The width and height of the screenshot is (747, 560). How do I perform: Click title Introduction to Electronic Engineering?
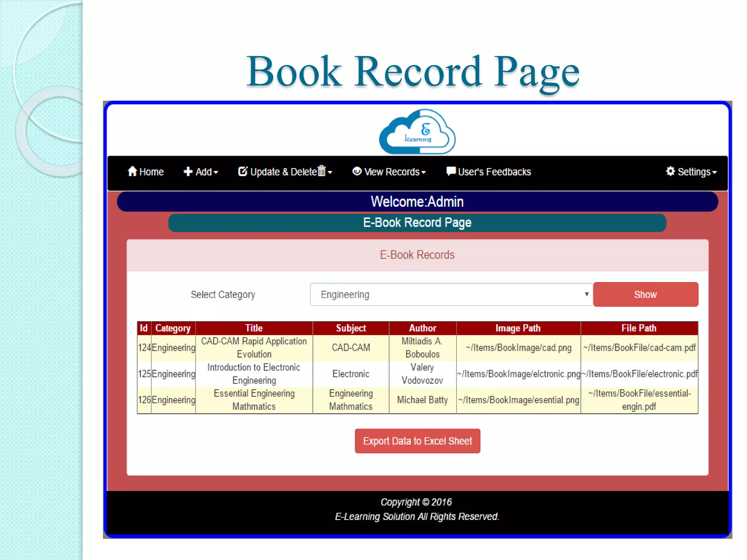click(x=254, y=374)
